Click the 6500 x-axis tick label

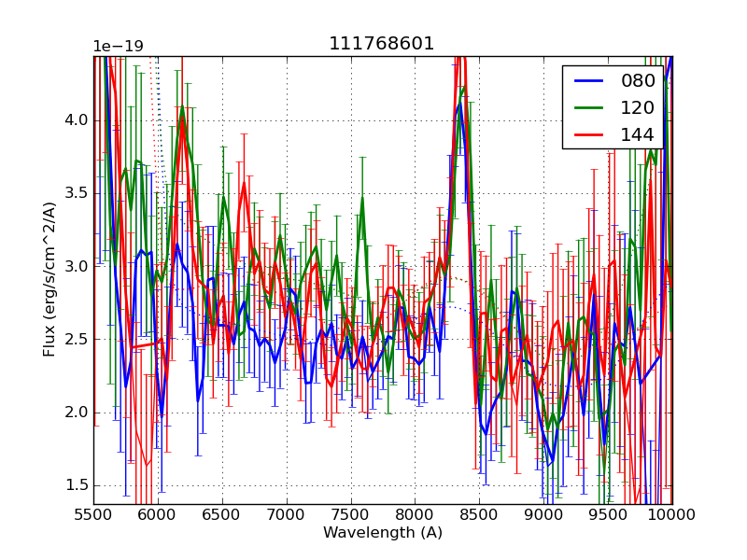(222, 514)
